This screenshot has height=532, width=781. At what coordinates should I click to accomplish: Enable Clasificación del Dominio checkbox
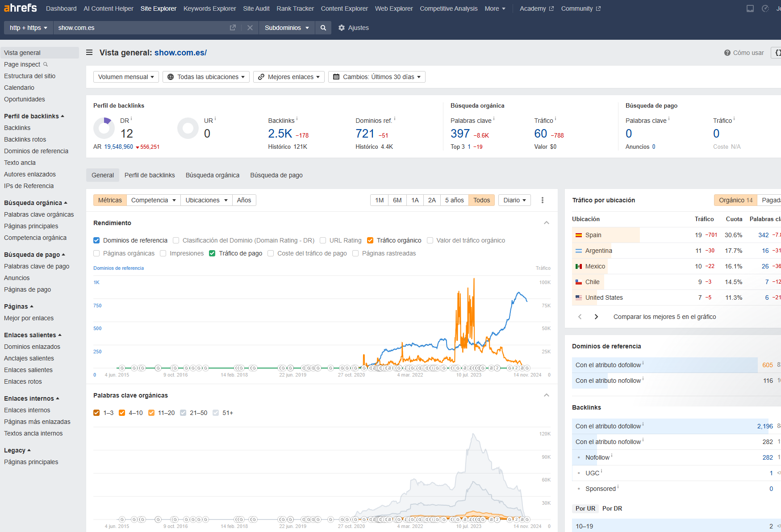176,240
